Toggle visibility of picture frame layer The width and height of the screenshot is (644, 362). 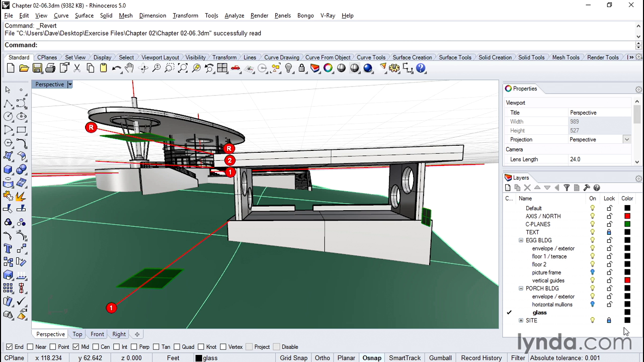(593, 273)
